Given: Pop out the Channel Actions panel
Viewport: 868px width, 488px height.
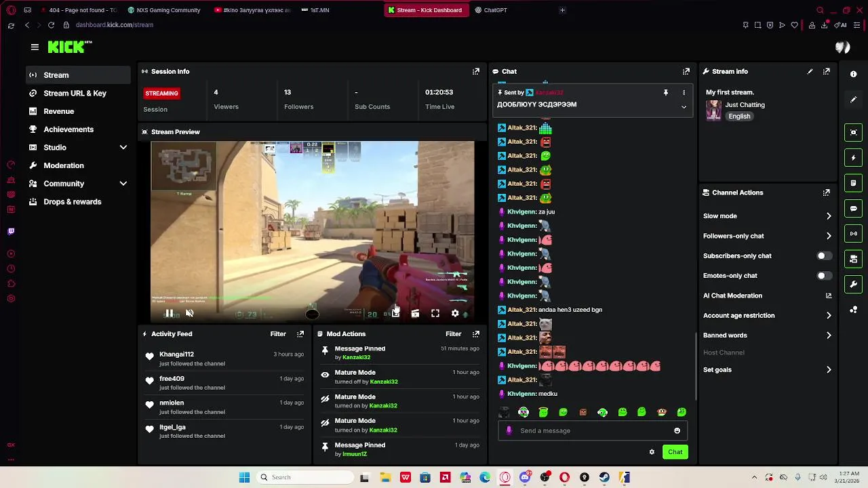Looking at the screenshot, I should tap(827, 192).
